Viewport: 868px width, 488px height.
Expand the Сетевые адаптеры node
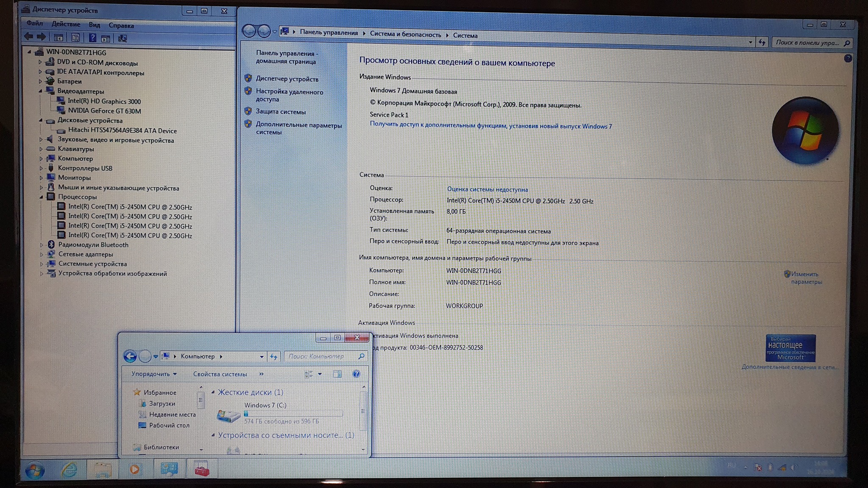point(41,255)
